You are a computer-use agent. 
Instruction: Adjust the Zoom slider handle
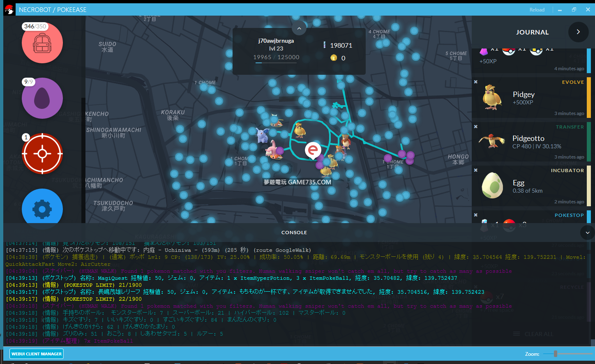coord(555,354)
